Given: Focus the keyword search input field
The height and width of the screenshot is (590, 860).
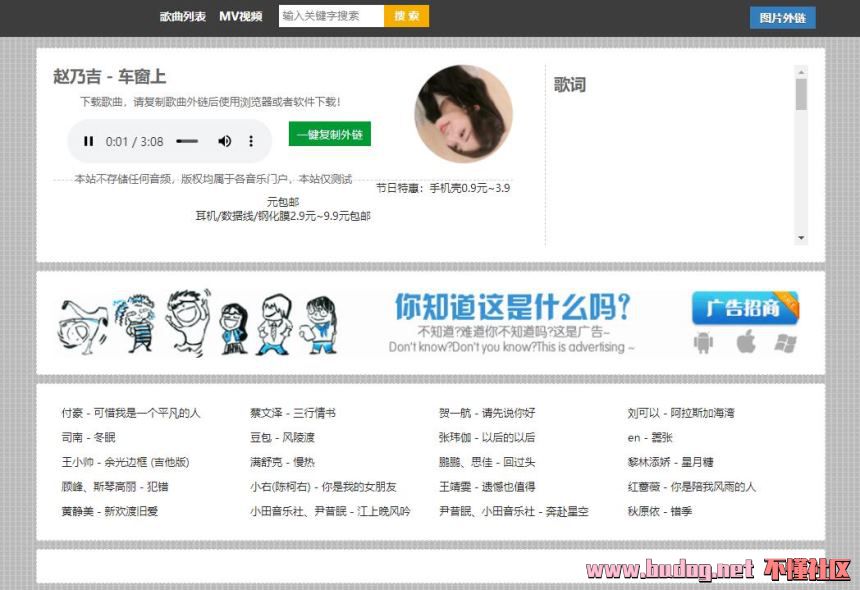Looking at the screenshot, I should 330,16.
